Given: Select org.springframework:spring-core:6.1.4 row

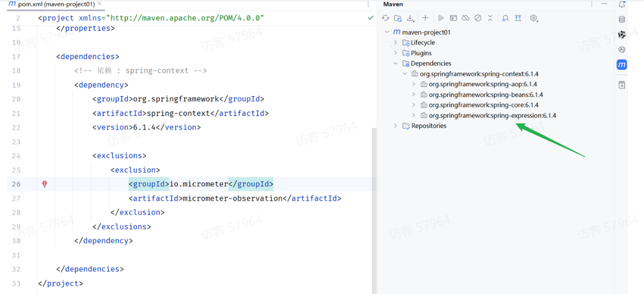Looking at the screenshot, I should coord(484,105).
